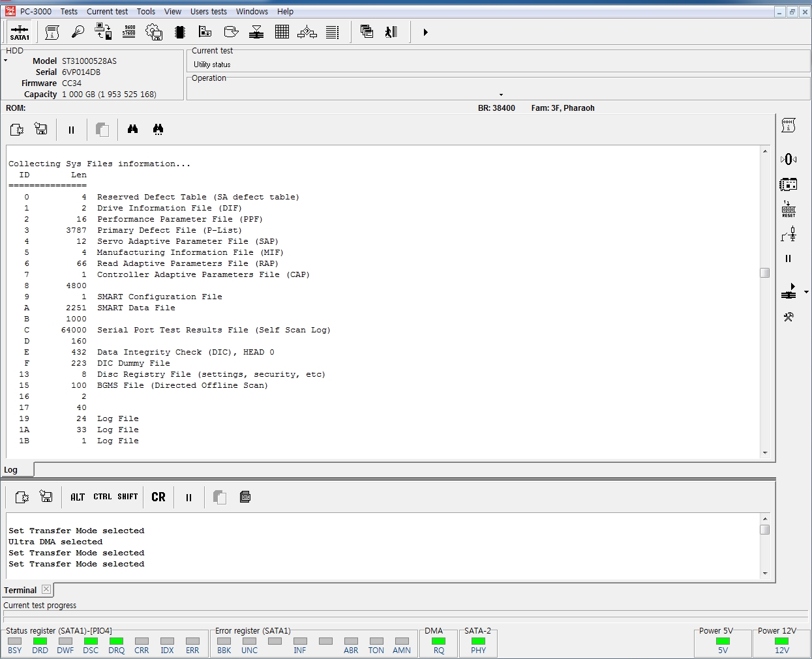Click the pause icon in the right sidebar
The height and width of the screenshot is (659, 812).
tap(789, 259)
